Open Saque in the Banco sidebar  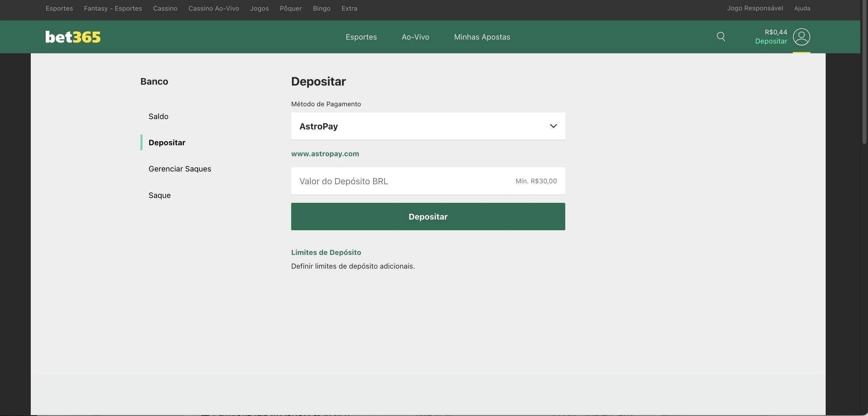point(159,196)
